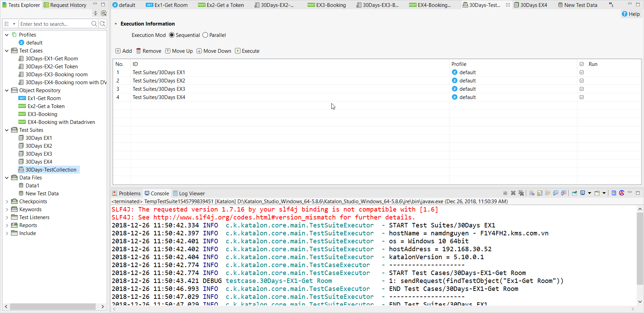This screenshot has width=644, height=313.
Task: Click the Link with Editor target icon
Action: pyautogui.click(x=103, y=13)
